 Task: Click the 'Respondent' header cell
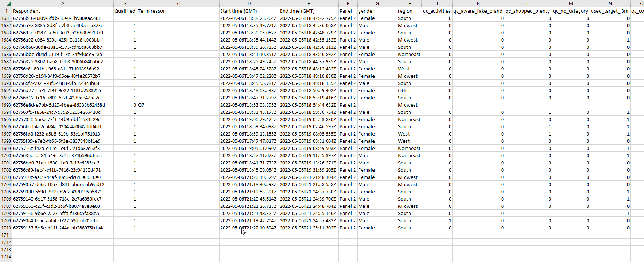pyautogui.click(x=63, y=11)
